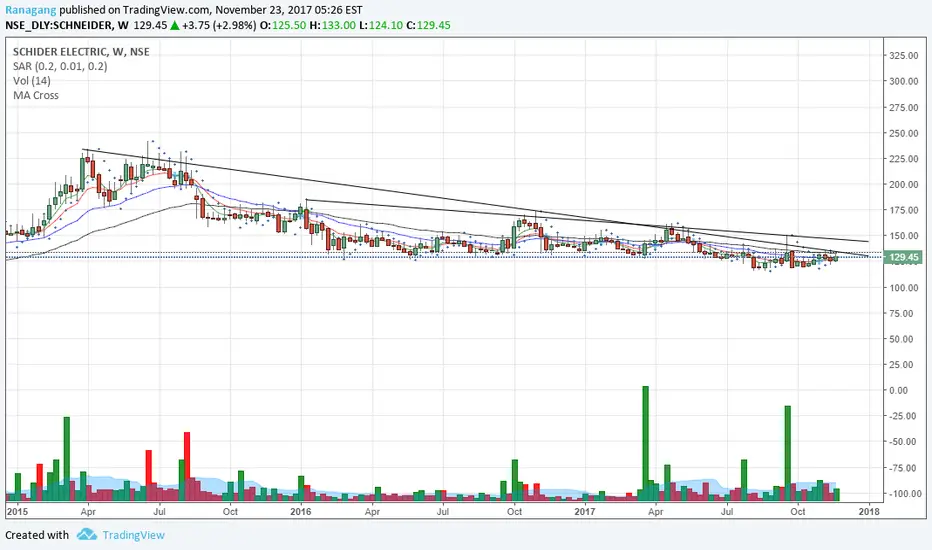Click the 100.00 price axis label
932x550 pixels.
coord(903,287)
